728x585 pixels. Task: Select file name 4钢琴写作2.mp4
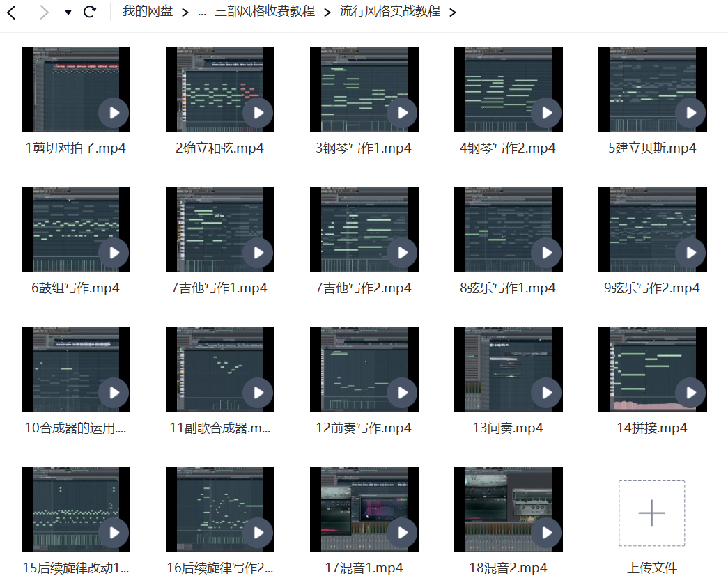pos(508,148)
